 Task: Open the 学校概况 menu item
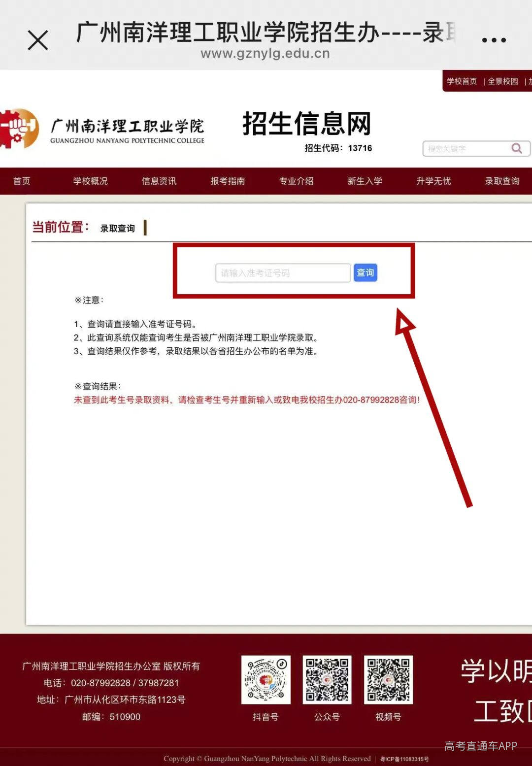tap(90, 181)
